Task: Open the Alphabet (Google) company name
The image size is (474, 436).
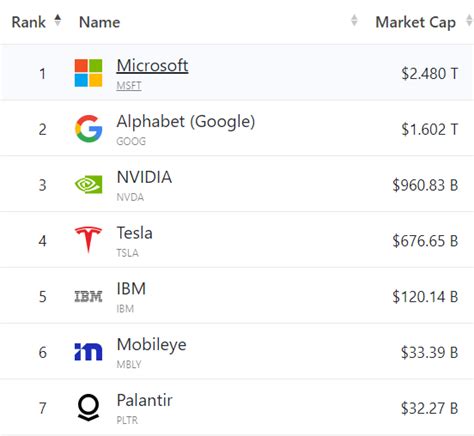Action: point(186,121)
